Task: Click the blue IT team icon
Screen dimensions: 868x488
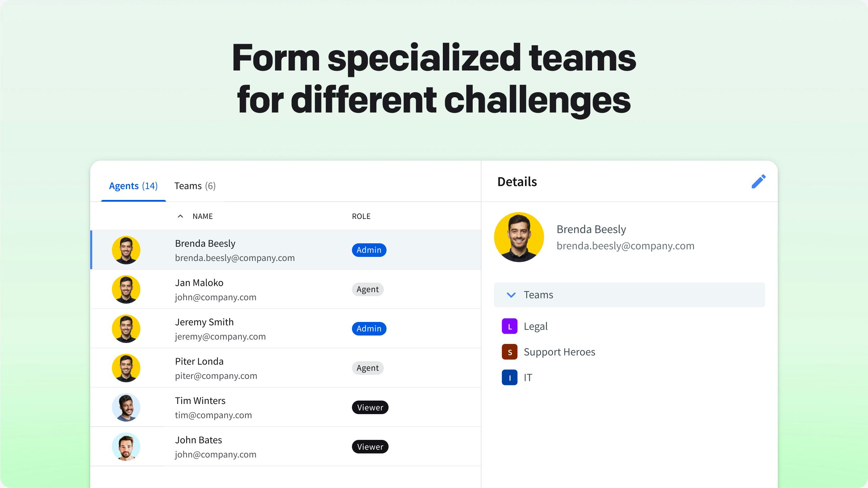Action: tap(509, 378)
